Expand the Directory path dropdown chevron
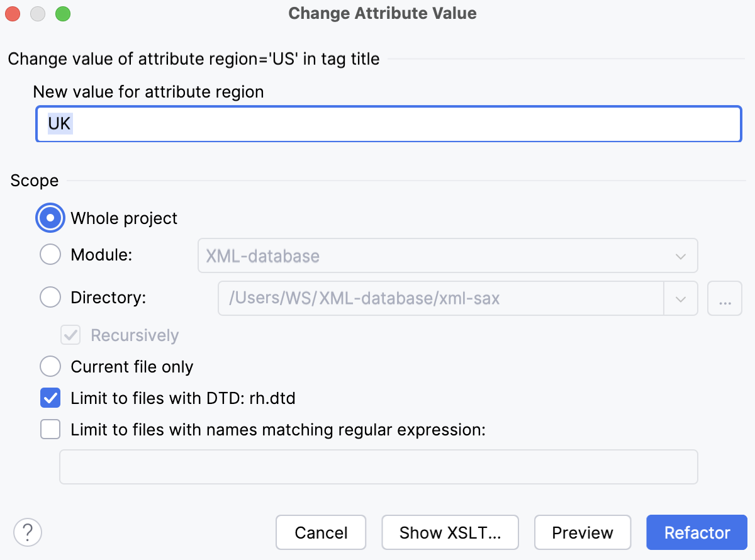The height and width of the screenshot is (560, 755). click(x=680, y=299)
